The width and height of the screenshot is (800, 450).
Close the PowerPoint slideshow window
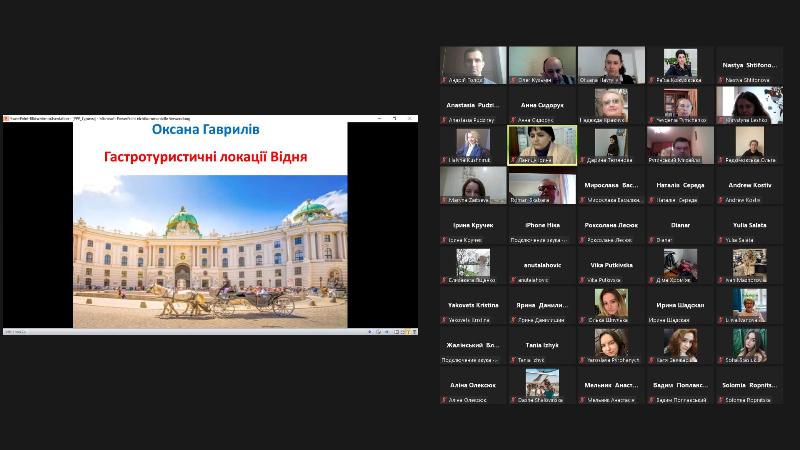click(411, 119)
